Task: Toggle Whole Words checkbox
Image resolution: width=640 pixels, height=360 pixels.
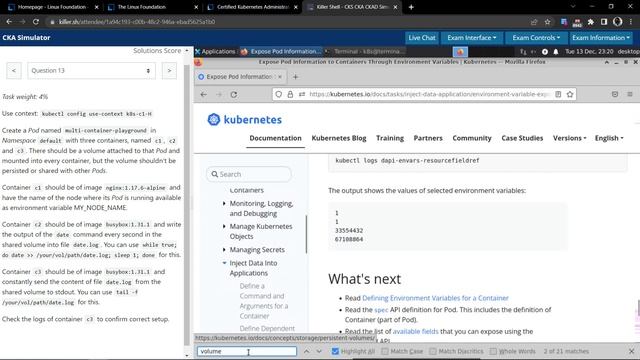Action: click(x=493, y=351)
